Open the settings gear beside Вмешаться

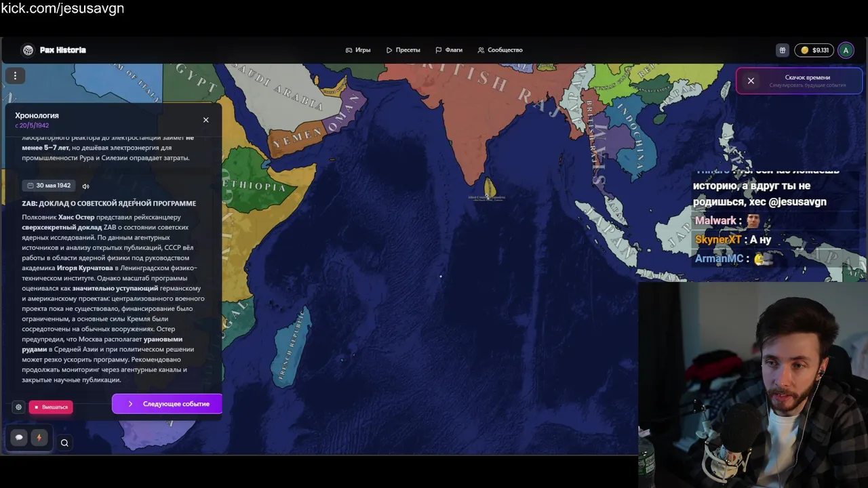[x=18, y=407]
